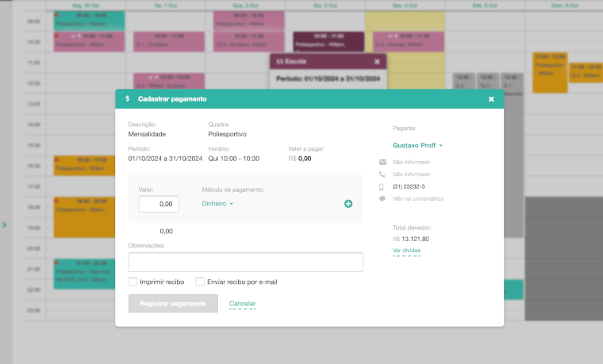Click the envelope email icon under Pagante

point(382,162)
